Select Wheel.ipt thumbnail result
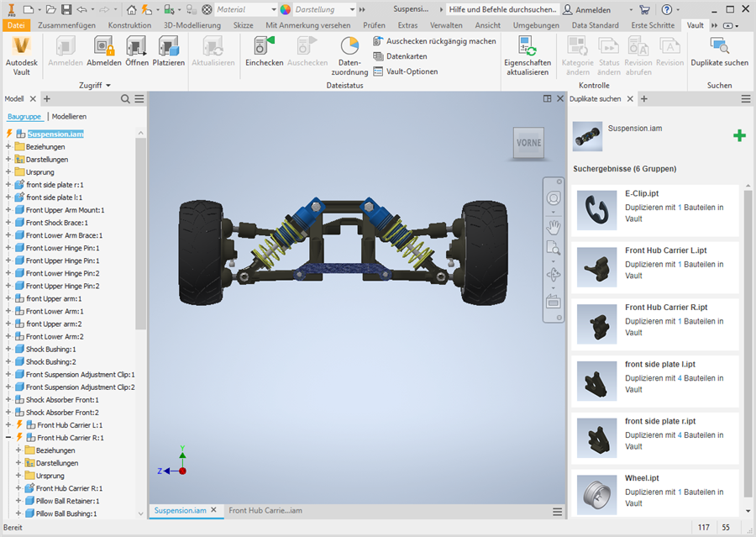 click(x=597, y=495)
